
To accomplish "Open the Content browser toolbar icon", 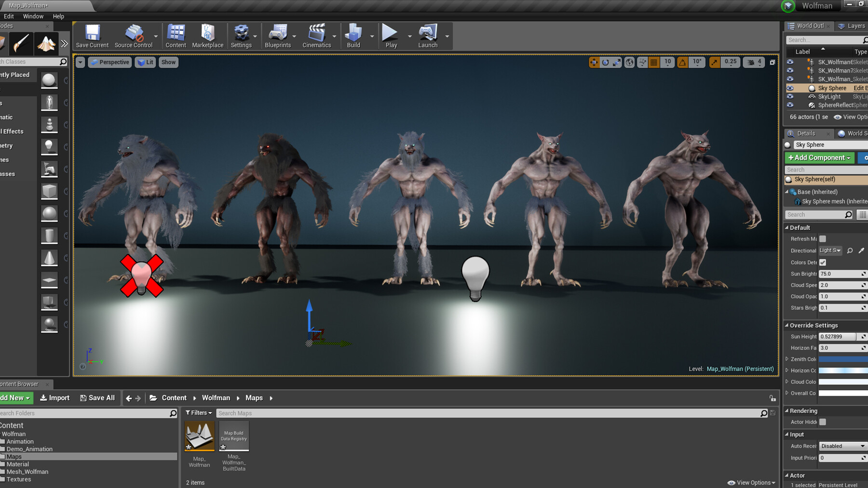I will point(176,36).
